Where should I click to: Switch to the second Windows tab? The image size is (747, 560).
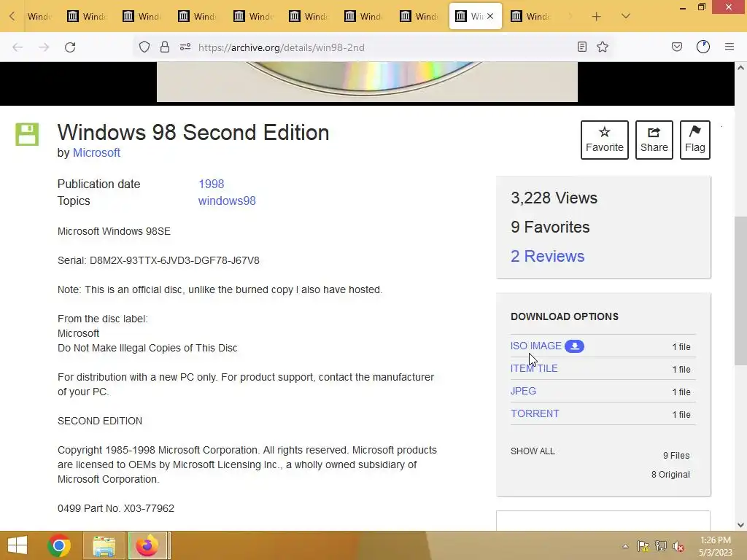click(87, 17)
